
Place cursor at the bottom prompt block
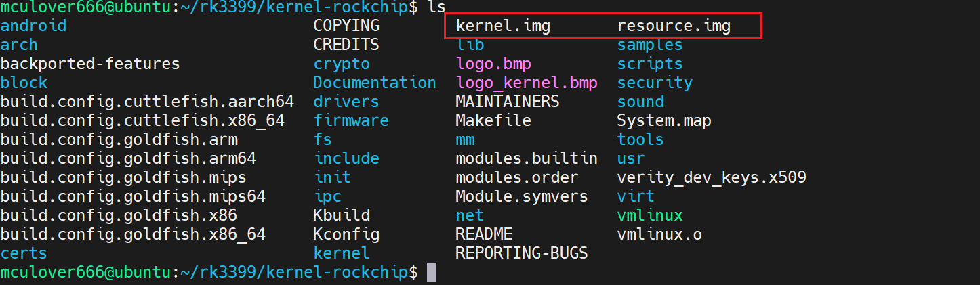431,273
